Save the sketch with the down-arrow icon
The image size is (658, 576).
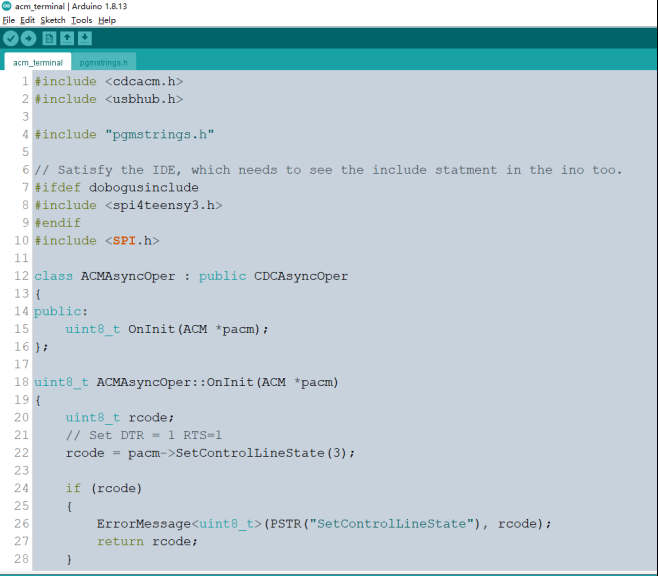click(x=85, y=38)
